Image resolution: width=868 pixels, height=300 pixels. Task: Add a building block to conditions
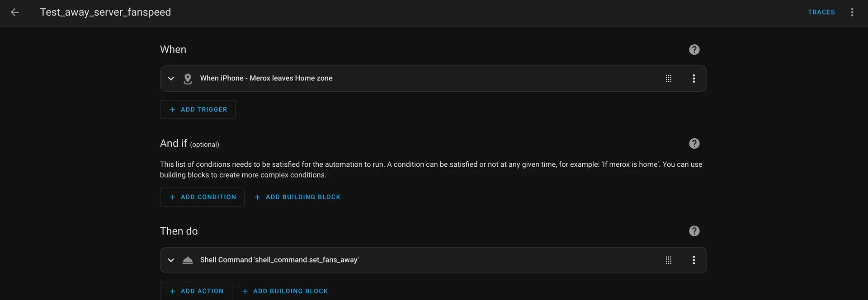[297, 197]
